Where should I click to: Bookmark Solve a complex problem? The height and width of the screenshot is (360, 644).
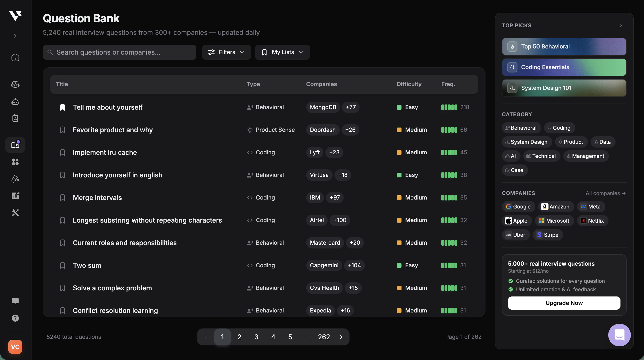63,288
